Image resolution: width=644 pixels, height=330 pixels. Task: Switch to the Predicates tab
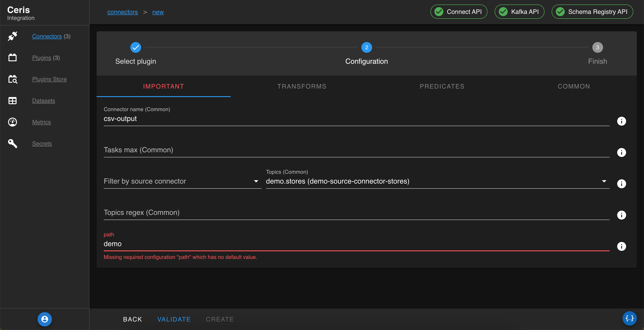point(442,86)
